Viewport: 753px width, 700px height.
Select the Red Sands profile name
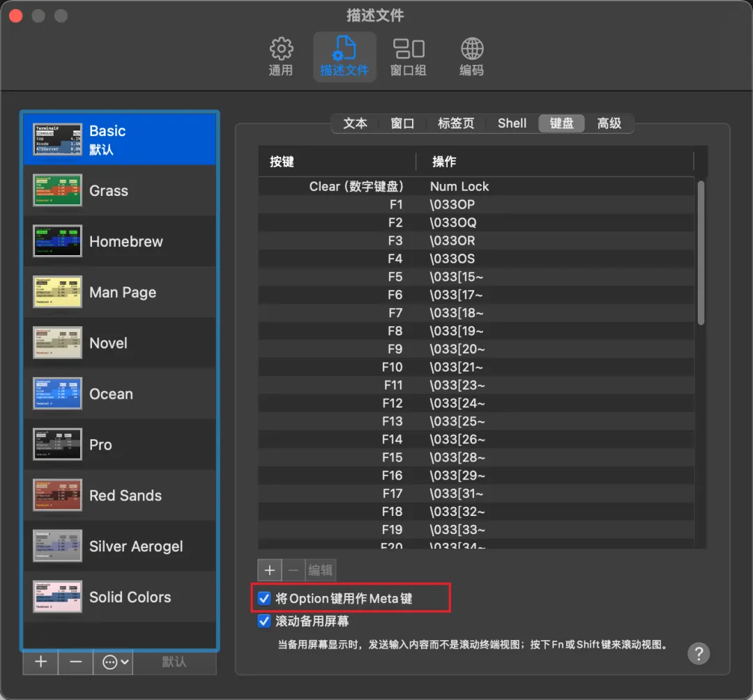125,496
